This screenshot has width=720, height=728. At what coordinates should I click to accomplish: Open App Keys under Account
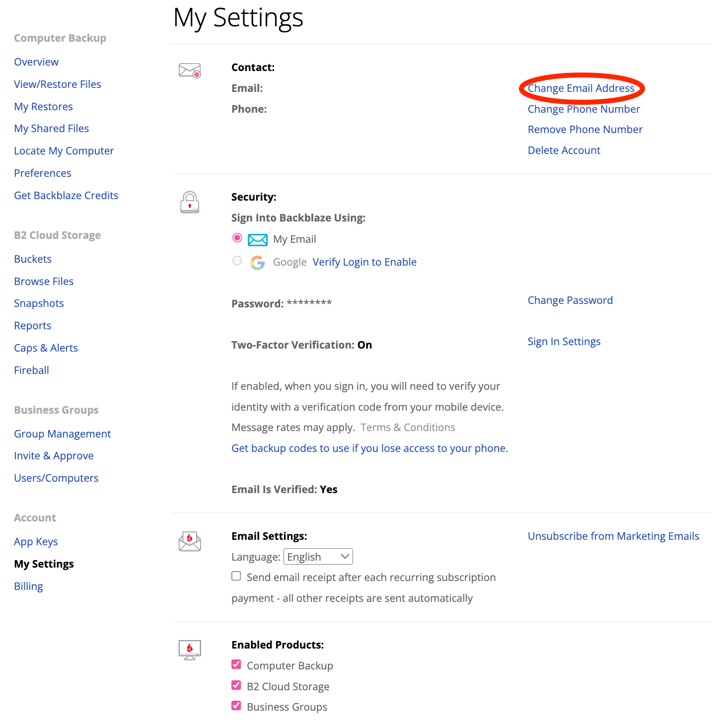click(x=36, y=542)
